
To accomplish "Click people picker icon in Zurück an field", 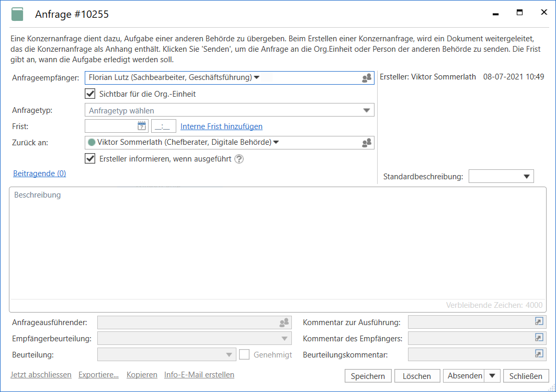I will [x=367, y=143].
